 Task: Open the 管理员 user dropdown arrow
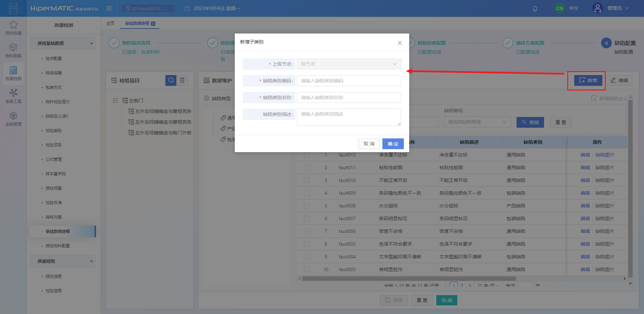[627, 8]
